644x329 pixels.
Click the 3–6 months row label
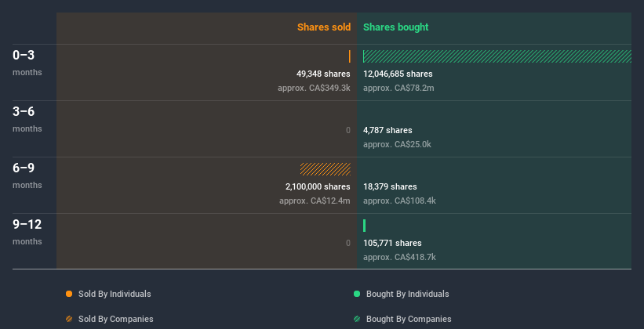coord(27,119)
